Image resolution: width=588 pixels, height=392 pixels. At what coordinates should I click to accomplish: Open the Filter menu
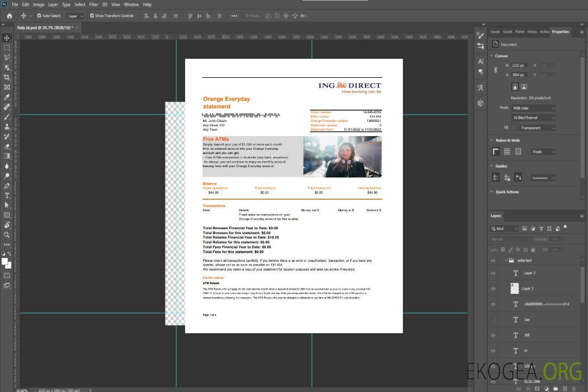tap(94, 4)
